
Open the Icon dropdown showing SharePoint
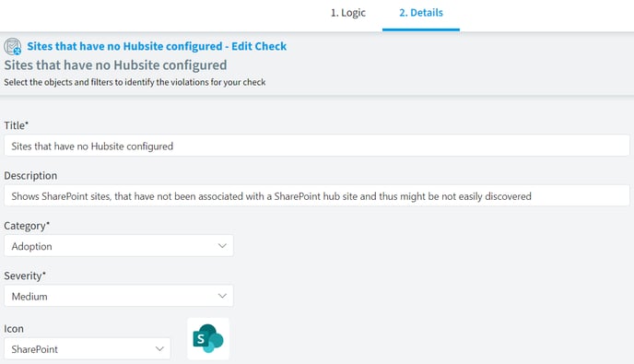coord(88,348)
